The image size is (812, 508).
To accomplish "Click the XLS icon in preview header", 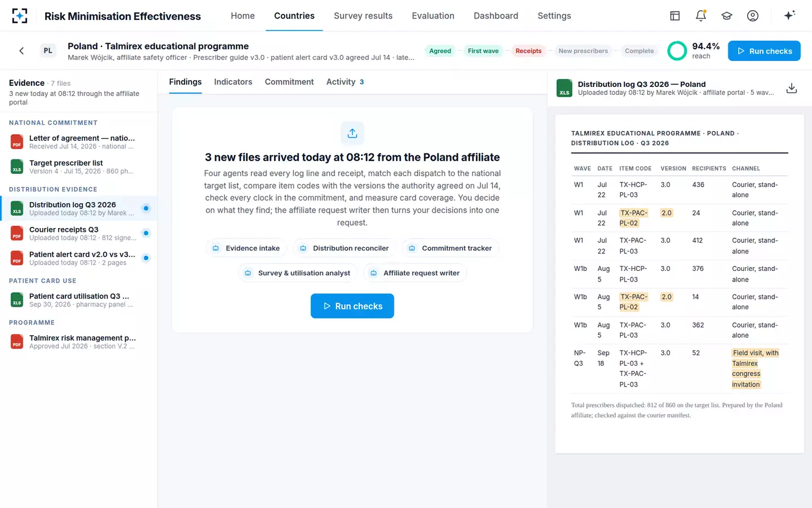I will [x=564, y=88].
